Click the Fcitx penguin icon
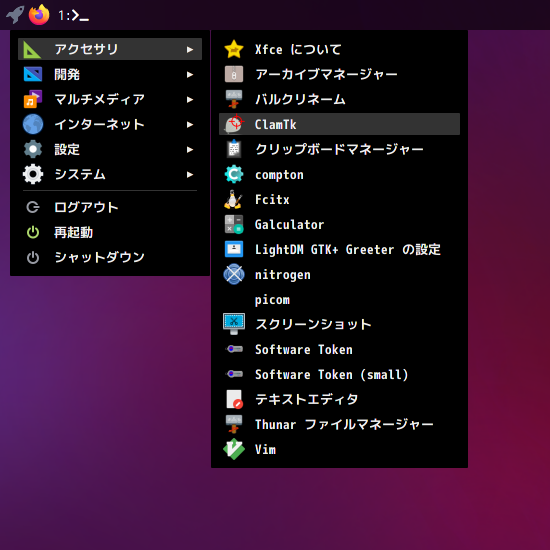Screen dimensions: 550x550 233,199
